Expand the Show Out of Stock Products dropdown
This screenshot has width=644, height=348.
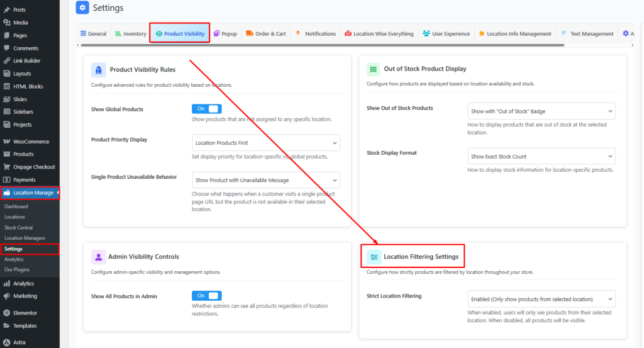(541, 111)
